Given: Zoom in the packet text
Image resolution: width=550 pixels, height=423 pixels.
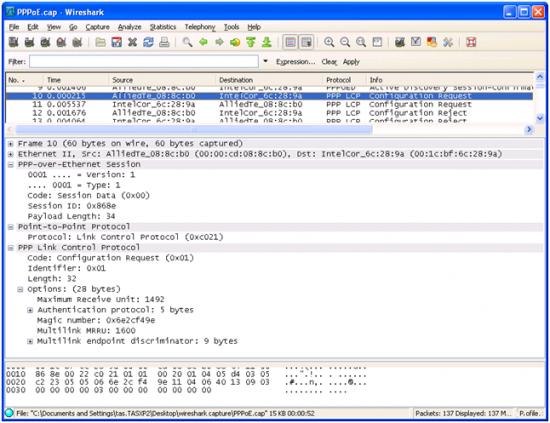Looking at the screenshot, I should coord(329,42).
